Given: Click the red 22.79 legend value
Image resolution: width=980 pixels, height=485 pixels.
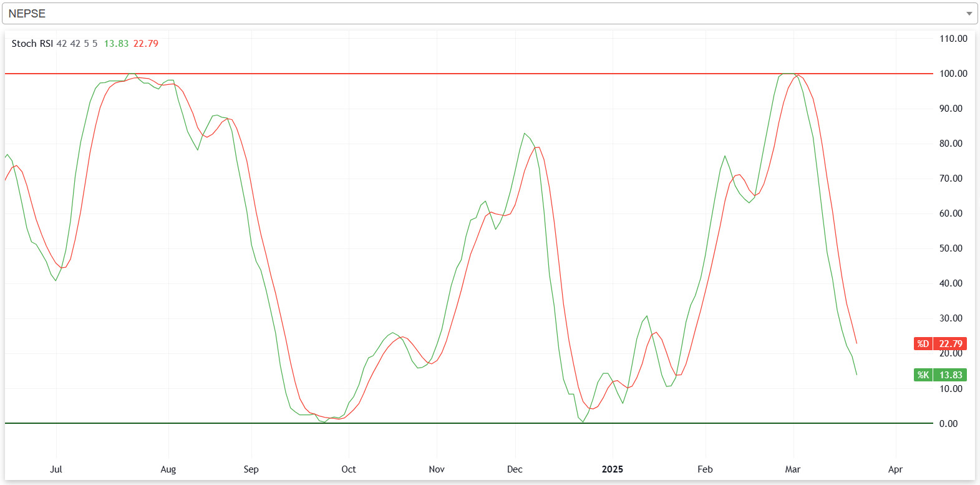Looking at the screenshot, I should (x=146, y=44).
